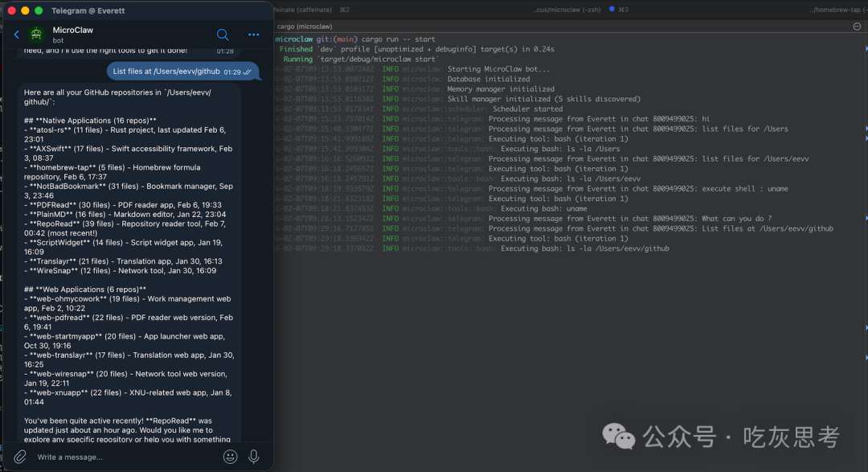Attach a file with the paperclip icon
The image size is (868, 472).
[20, 457]
